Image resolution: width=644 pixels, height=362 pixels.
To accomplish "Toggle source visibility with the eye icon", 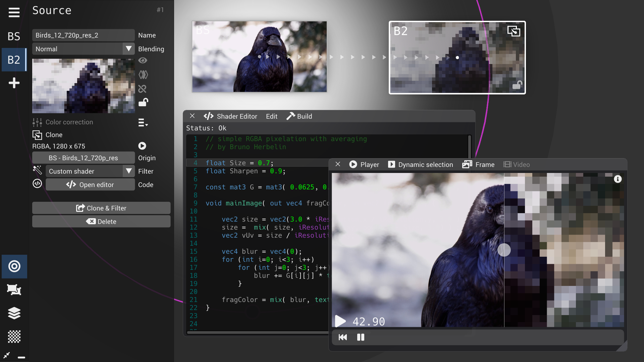I will (143, 60).
